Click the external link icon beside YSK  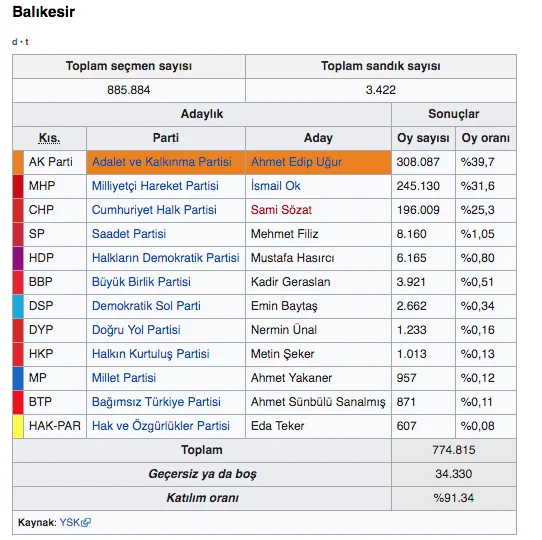click(x=86, y=522)
